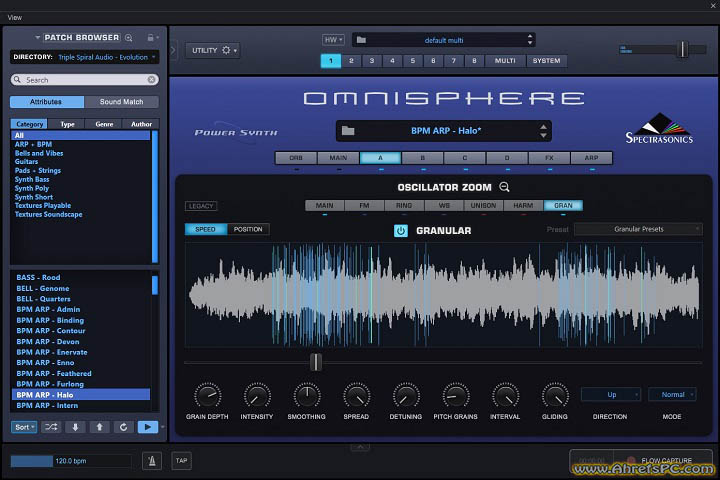Open the UNISON oscillator tab
This screenshot has width=720, height=480.
484,205
